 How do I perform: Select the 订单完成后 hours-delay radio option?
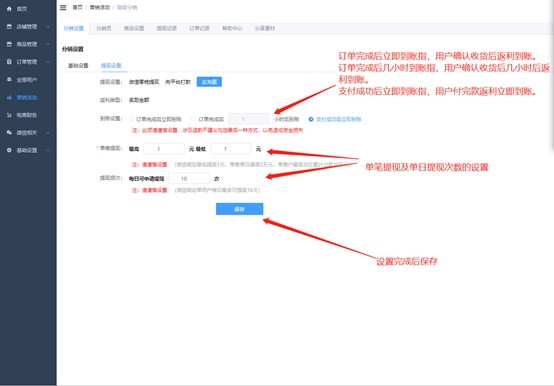(193, 119)
